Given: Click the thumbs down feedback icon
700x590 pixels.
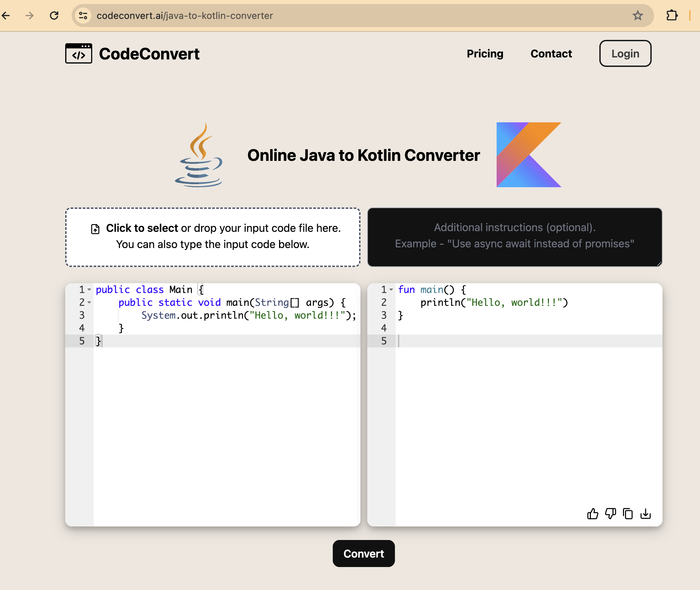Looking at the screenshot, I should [610, 514].
